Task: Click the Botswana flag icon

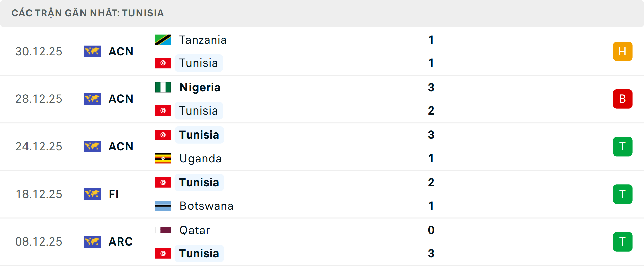Action: (163, 206)
